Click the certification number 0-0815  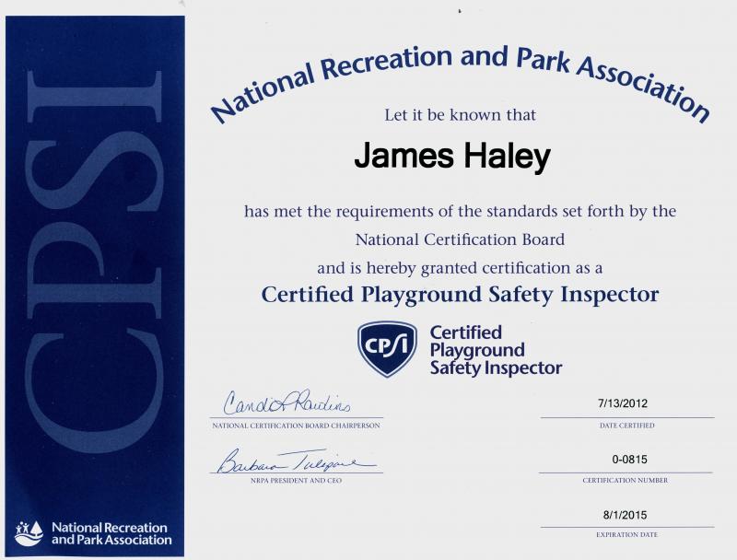coord(629,459)
